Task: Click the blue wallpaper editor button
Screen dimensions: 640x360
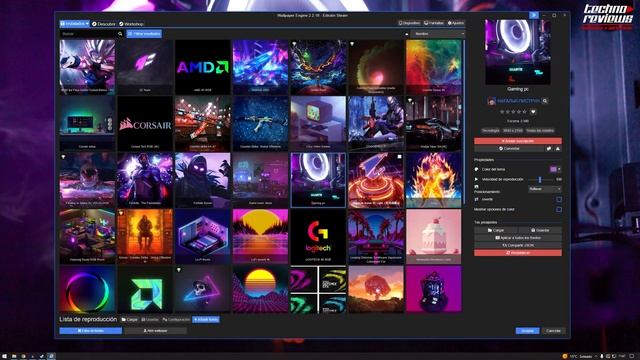Action: click(91, 331)
